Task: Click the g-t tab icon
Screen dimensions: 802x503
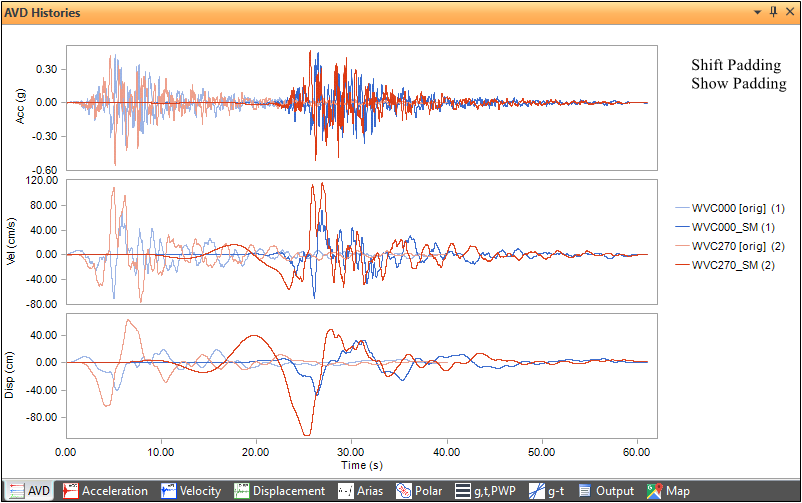Action: [536, 491]
